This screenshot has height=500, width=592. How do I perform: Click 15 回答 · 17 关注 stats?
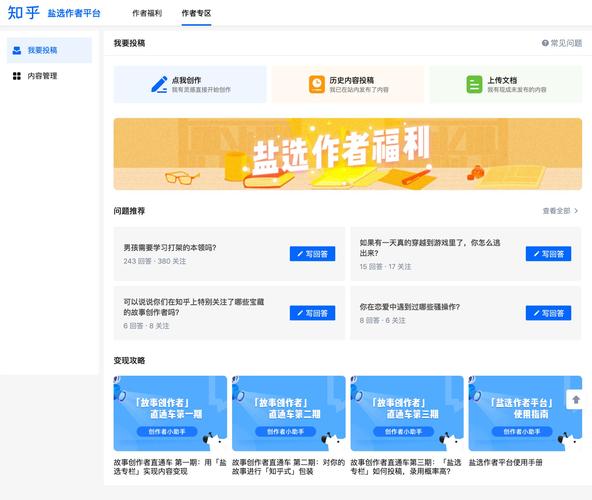point(385,267)
